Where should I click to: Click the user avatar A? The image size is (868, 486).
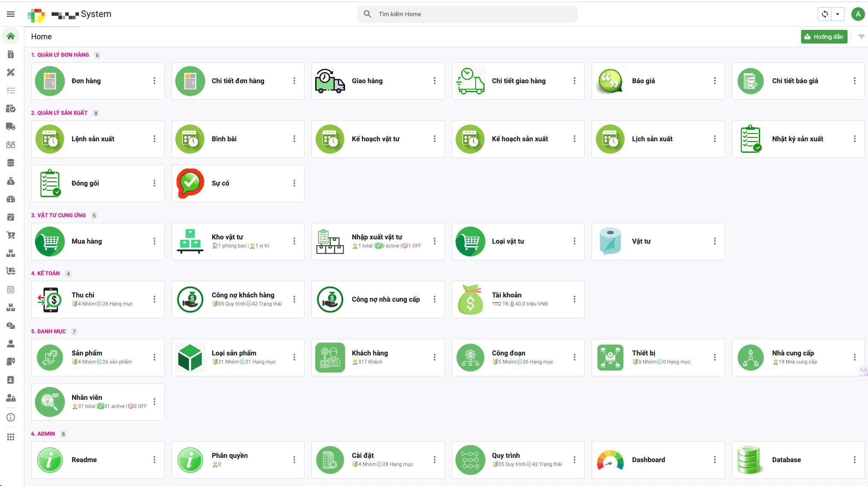858,14
